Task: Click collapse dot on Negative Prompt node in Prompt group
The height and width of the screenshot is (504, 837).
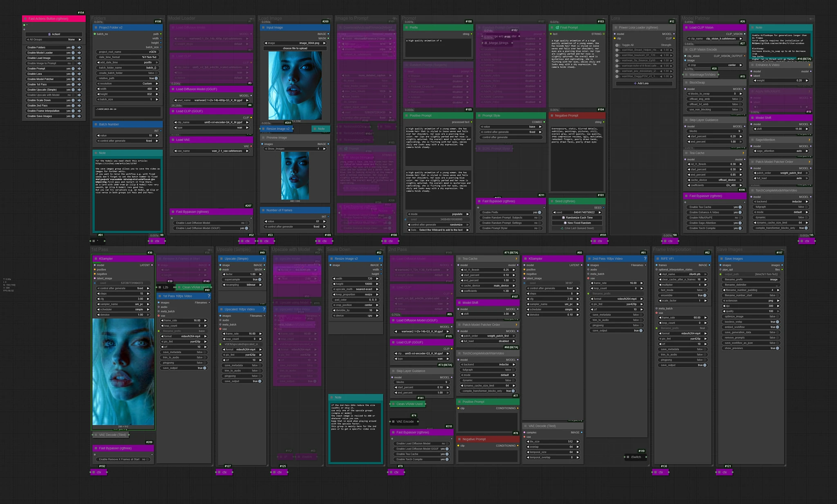Action: point(551,116)
